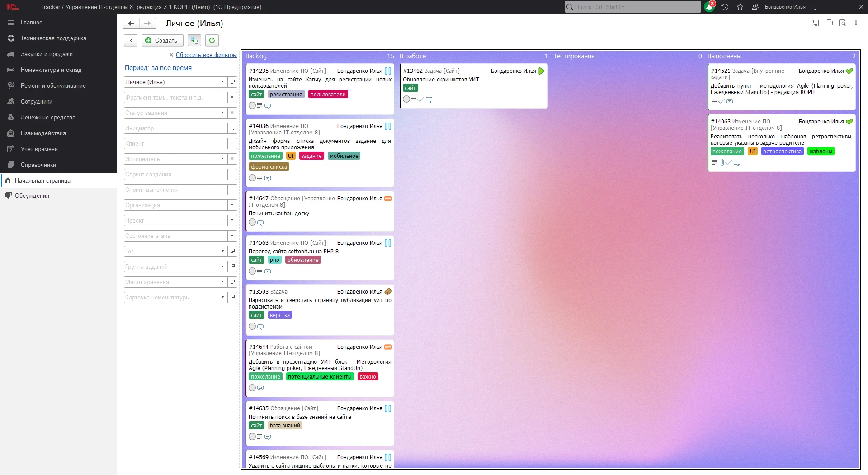Open the history clock icon
868x475 pixels.
(725, 7)
